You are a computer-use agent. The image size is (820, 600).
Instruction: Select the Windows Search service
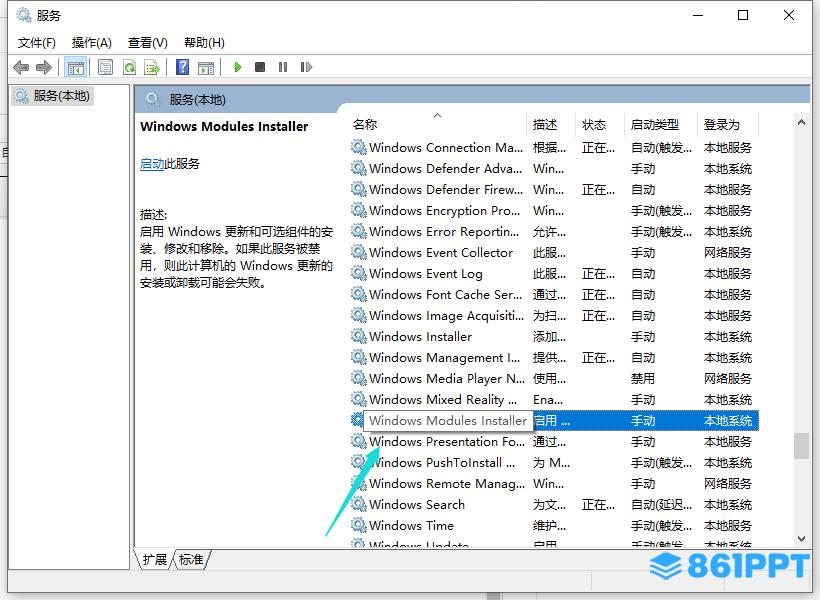coord(553,504)
